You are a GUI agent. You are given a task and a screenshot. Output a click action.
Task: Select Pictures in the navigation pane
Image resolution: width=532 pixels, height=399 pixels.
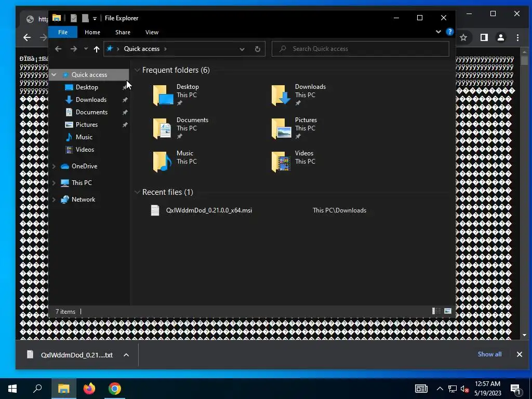point(87,125)
